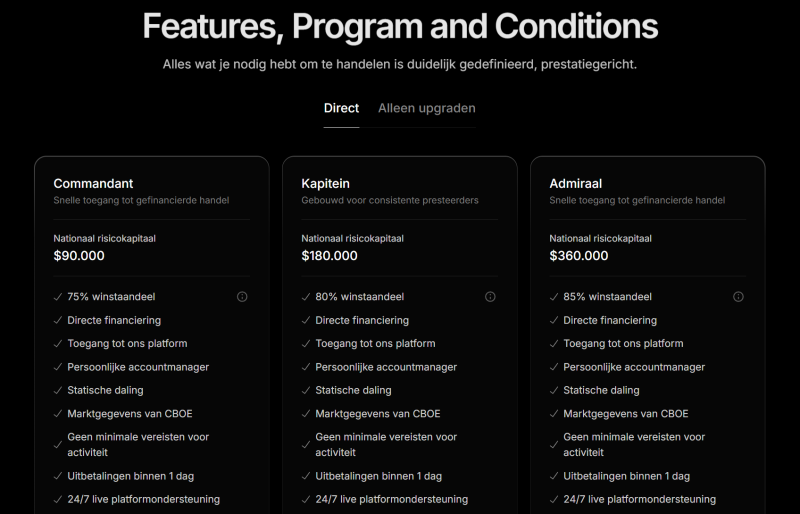The width and height of the screenshot is (800, 514).
Task: Click the $90.000 risicokapitaal amount
Action: click(79, 255)
